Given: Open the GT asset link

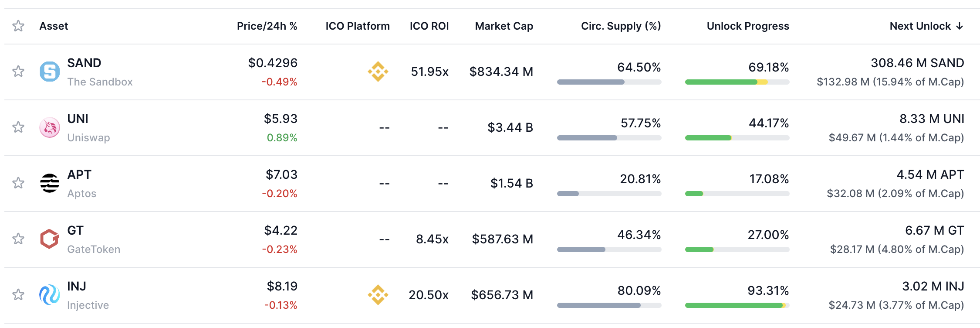Looking at the screenshot, I should pos(75,230).
